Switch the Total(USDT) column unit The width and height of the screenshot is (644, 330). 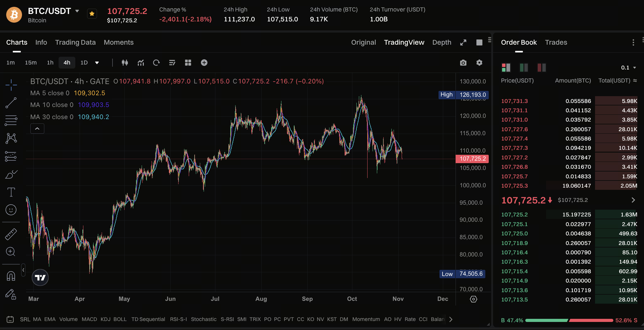[x=635, y=81]
